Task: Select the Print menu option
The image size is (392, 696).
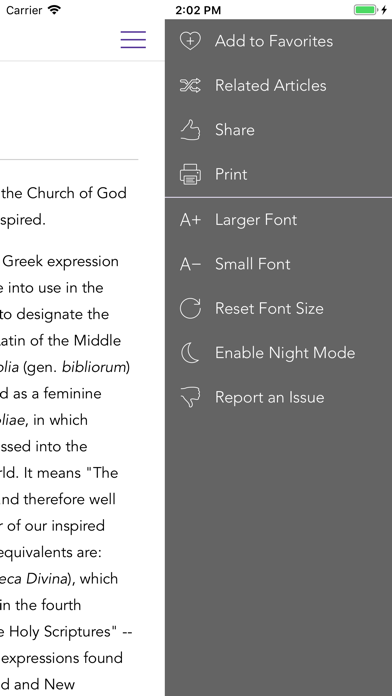Action: [278, 174]
